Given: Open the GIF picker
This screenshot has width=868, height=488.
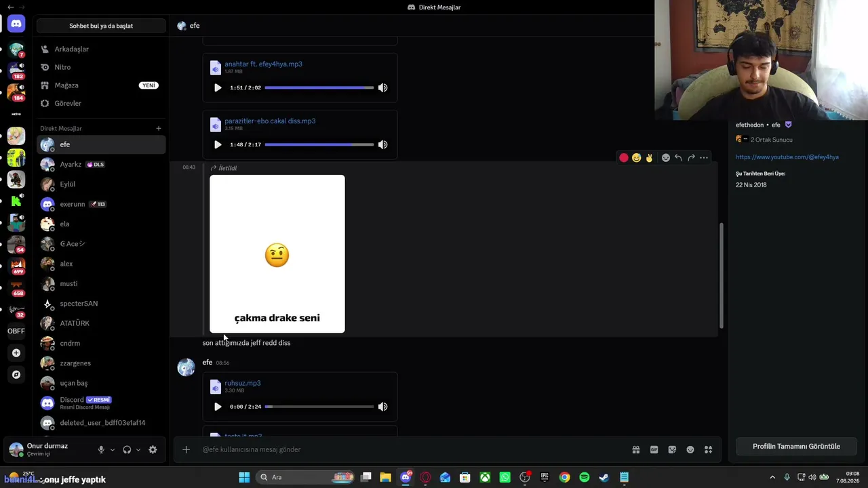Looking at the screenshot, I should click(x=654, y=449).
